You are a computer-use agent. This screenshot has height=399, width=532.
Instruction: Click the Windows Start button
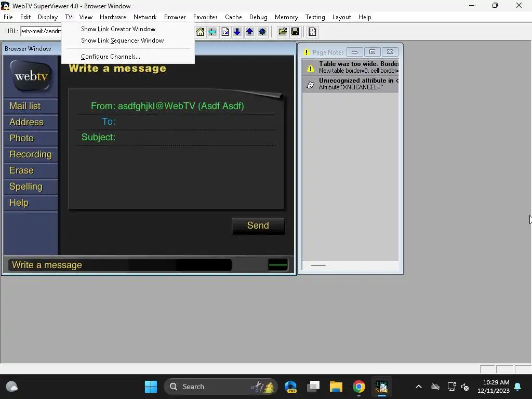click(151, 387)
